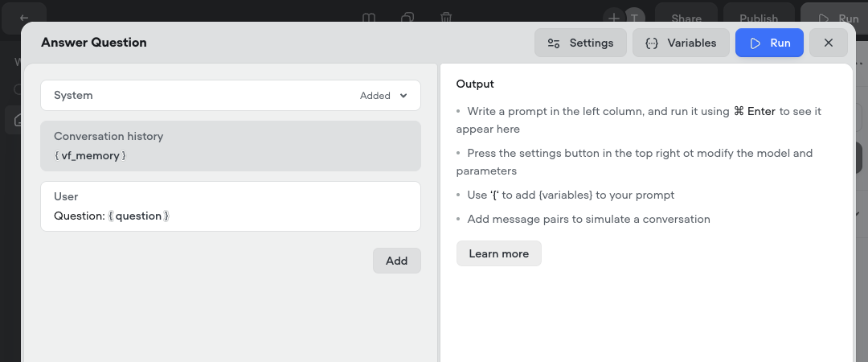
Task: Click the vf_memory variable chip
Action: point(90,156)
